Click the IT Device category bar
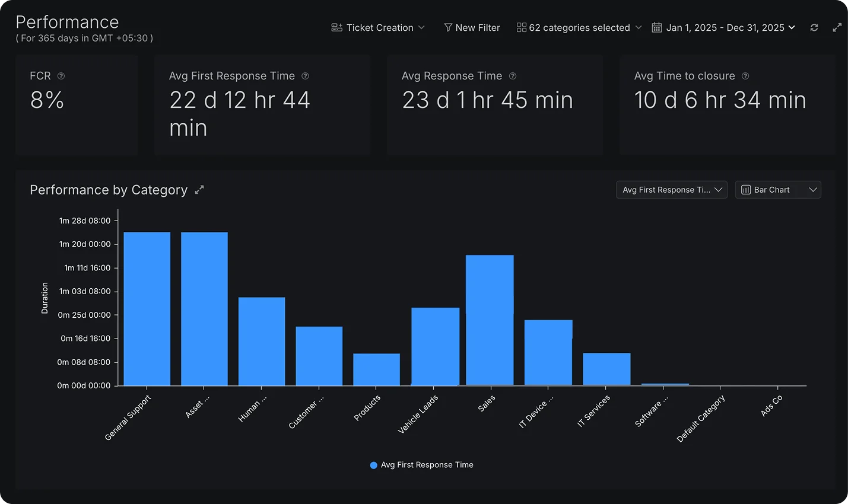Viewport: 848px width, 504px height. click(548, 353)
